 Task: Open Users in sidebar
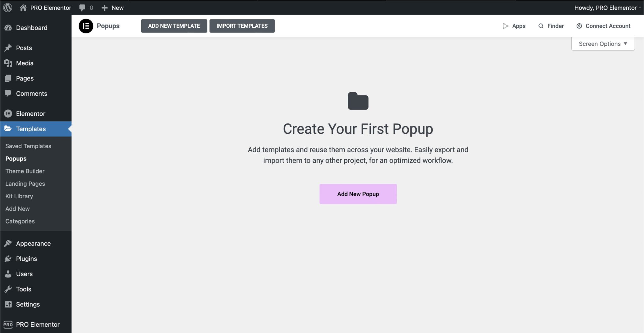[x=36, y=274]
